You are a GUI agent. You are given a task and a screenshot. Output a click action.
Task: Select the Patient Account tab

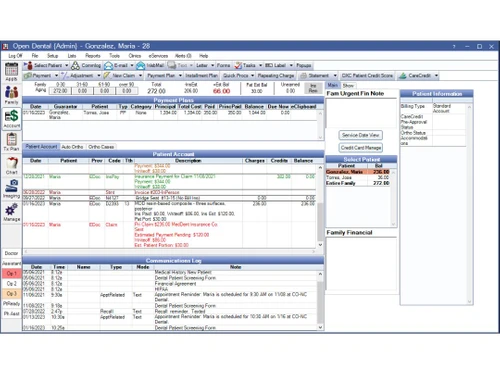point(41,146)
